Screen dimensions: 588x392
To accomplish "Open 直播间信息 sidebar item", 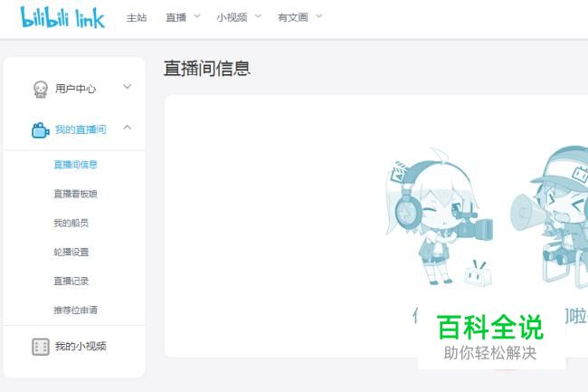I will coord(75,165).
